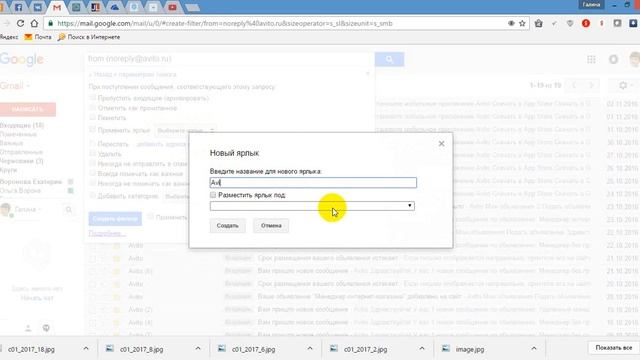Tick the Переслать checkbox
The height and width of the screenshot is (360, 640).
[93, 144]
